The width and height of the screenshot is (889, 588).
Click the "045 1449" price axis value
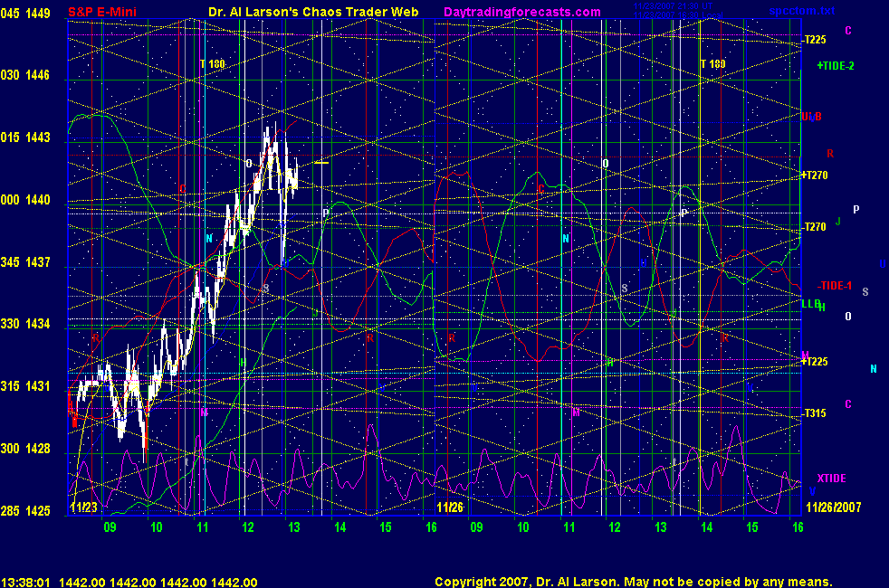tap(25, 13)
